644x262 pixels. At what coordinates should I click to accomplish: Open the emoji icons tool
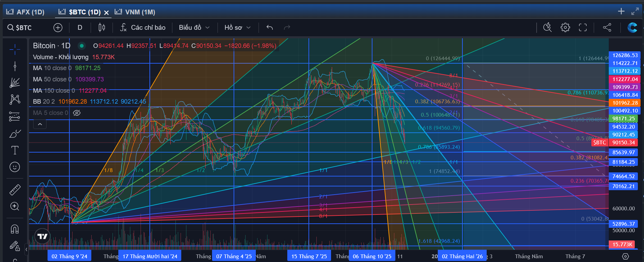15,167
